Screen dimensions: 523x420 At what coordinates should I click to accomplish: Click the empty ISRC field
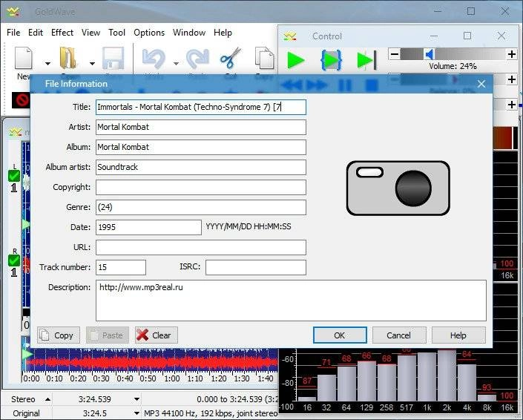point(255,267)
